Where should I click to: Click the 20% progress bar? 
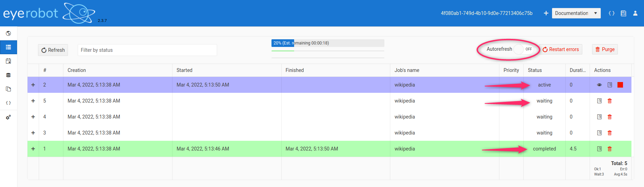[328, 43]
